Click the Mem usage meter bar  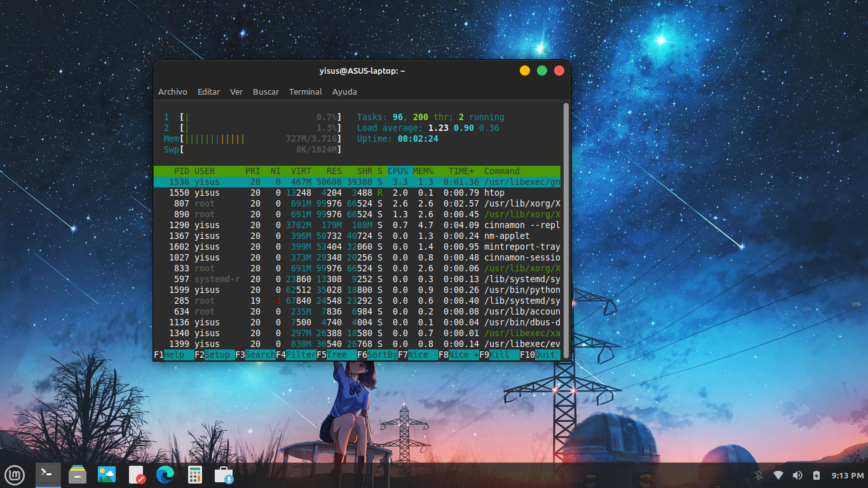click(x=253, y=139)
